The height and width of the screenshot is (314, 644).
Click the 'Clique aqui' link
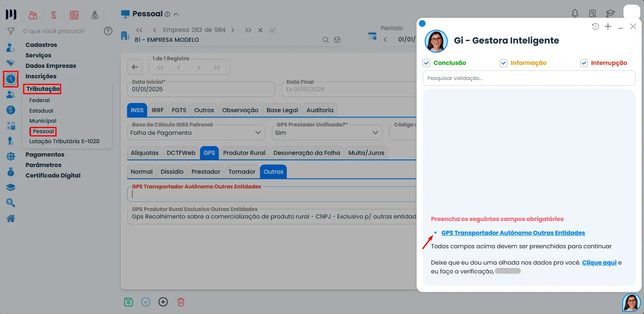point(599,263)
